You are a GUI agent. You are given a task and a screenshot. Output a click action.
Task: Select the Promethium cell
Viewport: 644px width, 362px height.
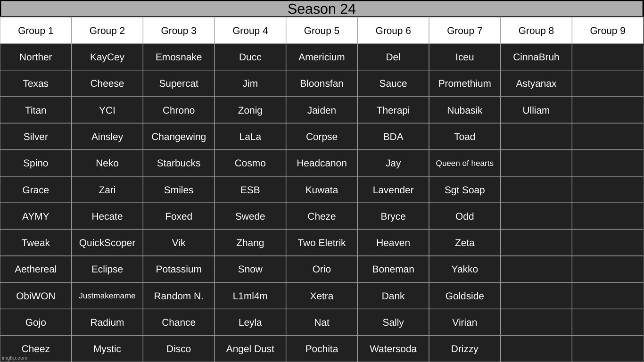(x=464, y=83)
